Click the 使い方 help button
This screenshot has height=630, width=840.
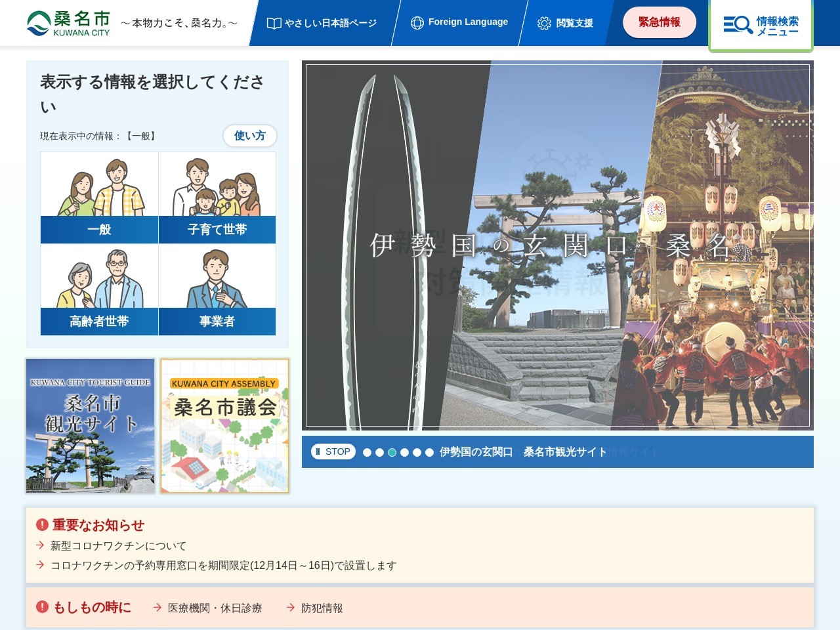coord(249,135)
